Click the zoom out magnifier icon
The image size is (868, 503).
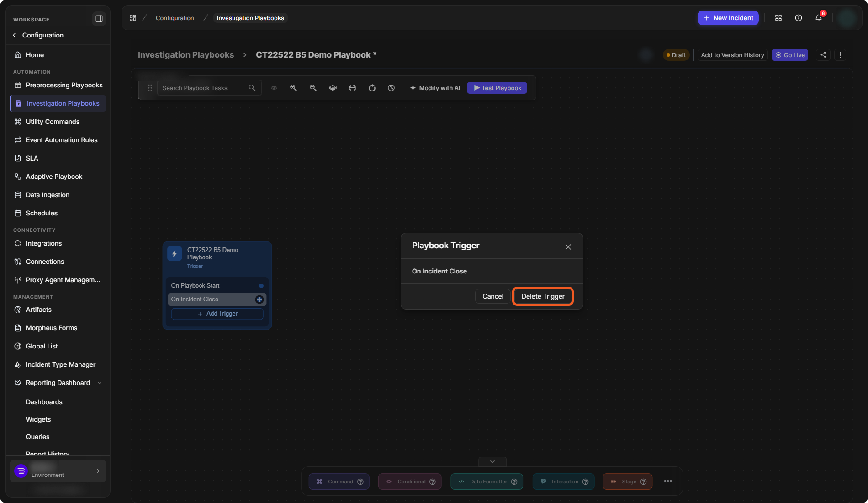click(x=313, y=88)
